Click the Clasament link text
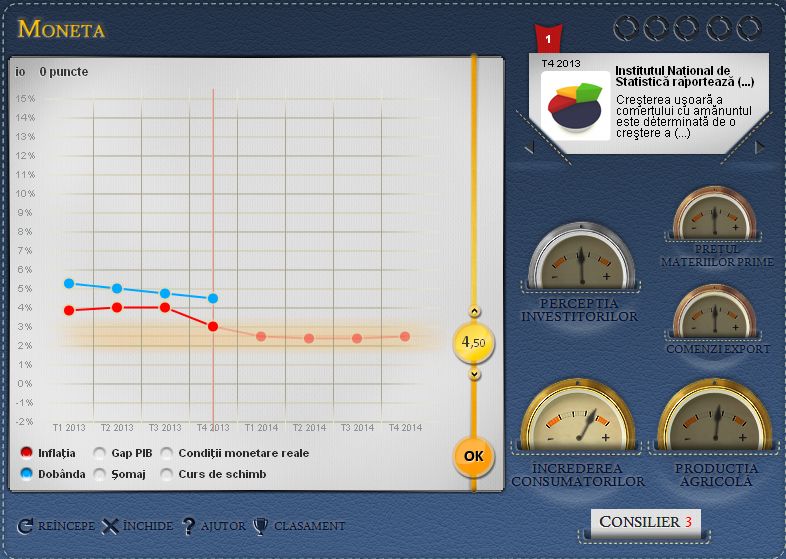The width and height of the screenshot is (786, 559). pos(309,526)
